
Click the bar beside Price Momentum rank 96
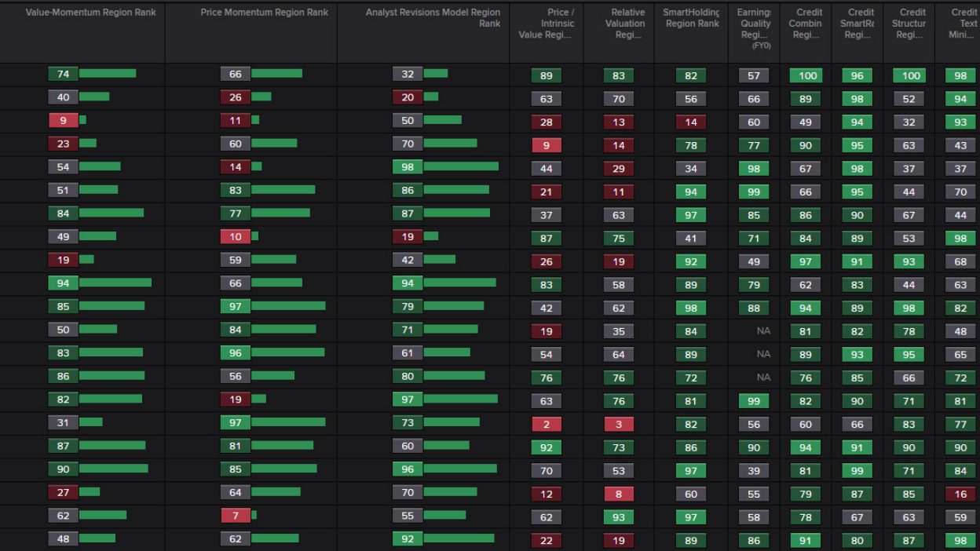click(287, 353)
